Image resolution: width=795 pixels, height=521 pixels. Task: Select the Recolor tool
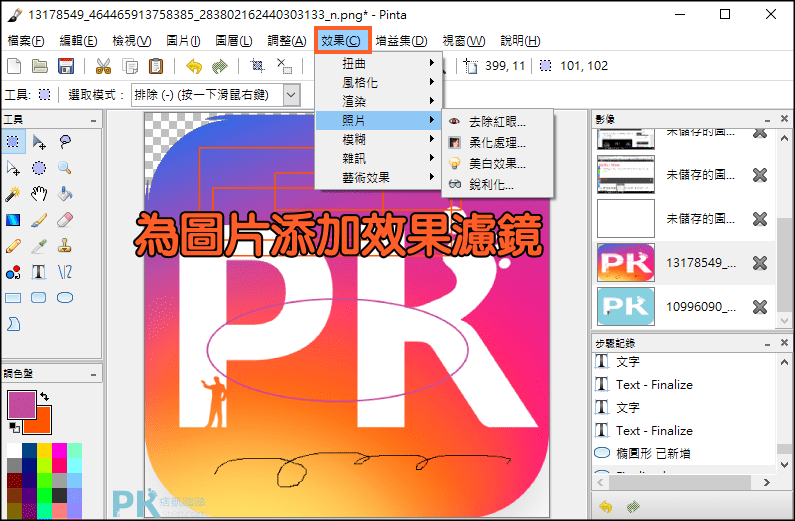pyautogui.click(x=13, y=272)
